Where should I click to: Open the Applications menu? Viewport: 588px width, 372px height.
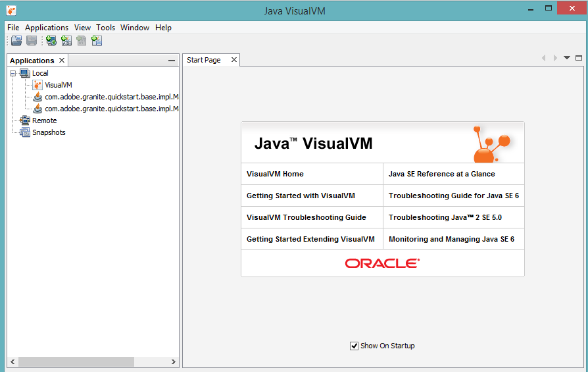click(x=47, y=28)
